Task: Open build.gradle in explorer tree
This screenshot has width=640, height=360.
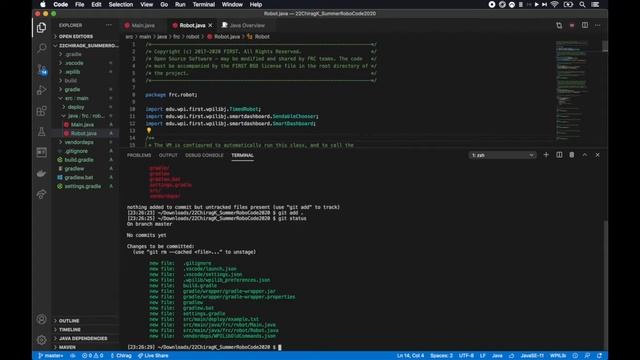Action: 79,160
